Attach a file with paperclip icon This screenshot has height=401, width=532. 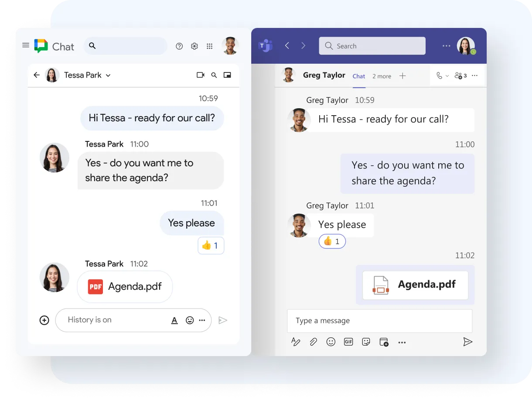point(313,342)
